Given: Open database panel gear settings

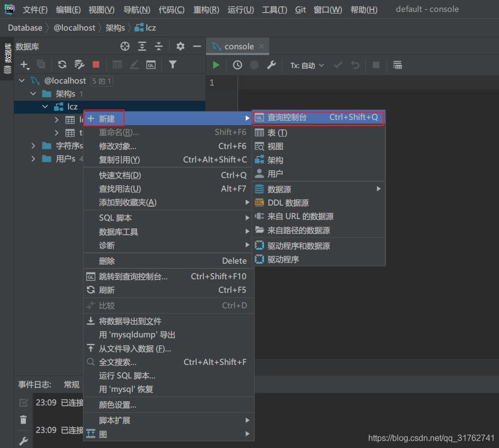Looking at the screenshot, I should pos(180,46).
